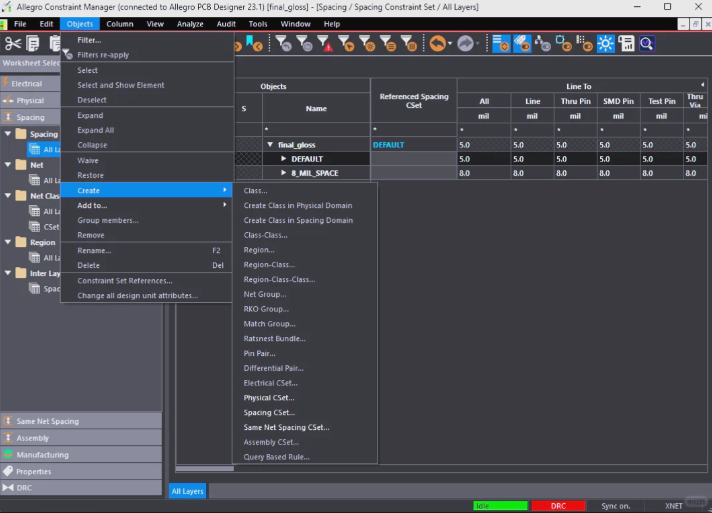Screen dimensions: 712x513
Task: Toggle the net nodes visibility icon
Action: (x=543, y=44)
